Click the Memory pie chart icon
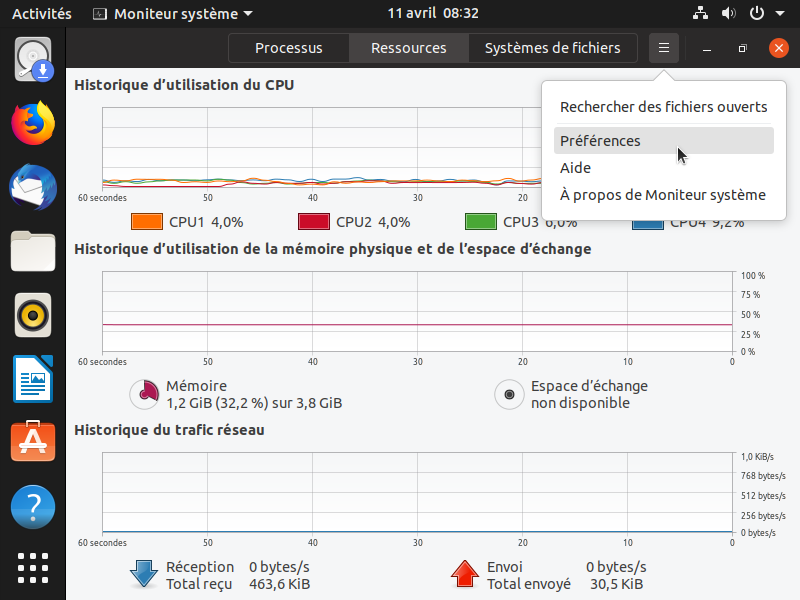Screen dimensions: 800x600 coord(145,394)
